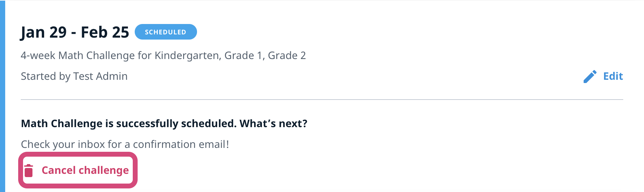Viewport: 644px width, 192px height.
Task: Click the Feb 25 end date
Action: (x=105, y=32)
